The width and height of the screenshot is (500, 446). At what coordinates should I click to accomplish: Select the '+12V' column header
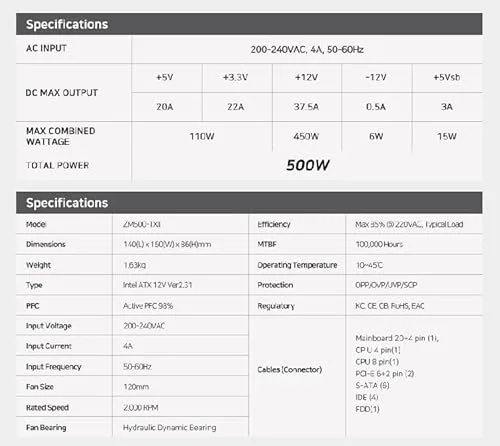[306, 77]
